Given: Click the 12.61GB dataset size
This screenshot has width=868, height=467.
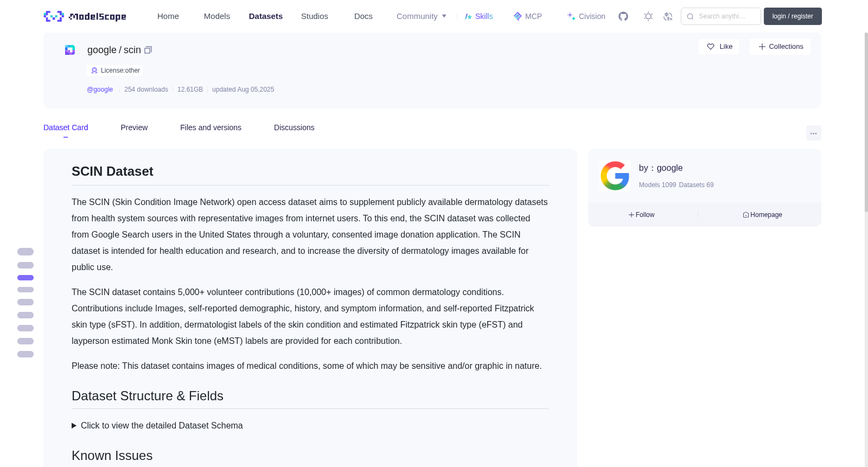Looking at the screenshot, I should (190, 89).
